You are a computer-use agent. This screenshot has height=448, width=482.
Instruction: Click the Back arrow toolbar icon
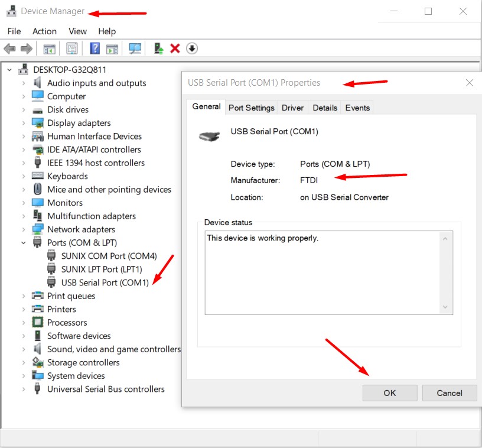tap(9, 48)
